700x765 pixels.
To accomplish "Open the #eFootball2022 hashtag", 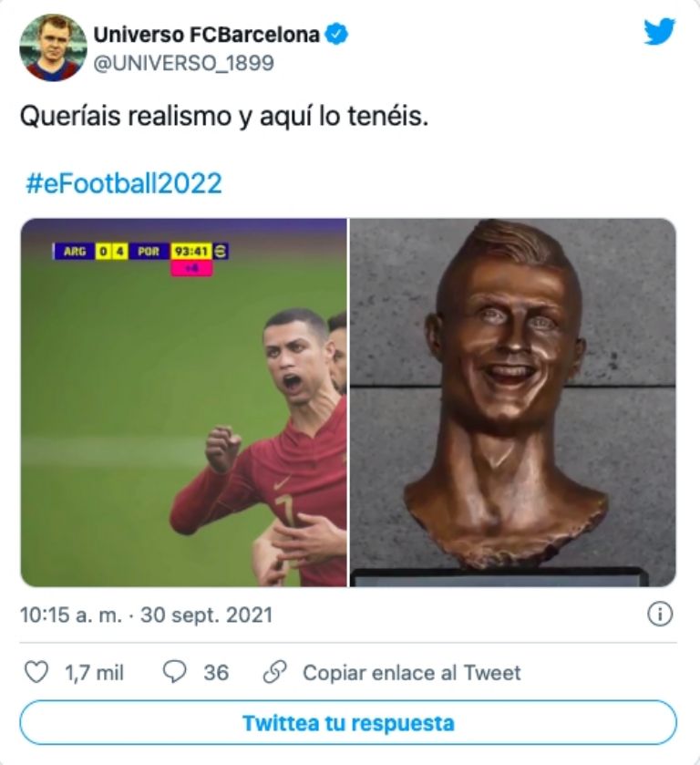I will pos(122,183).
